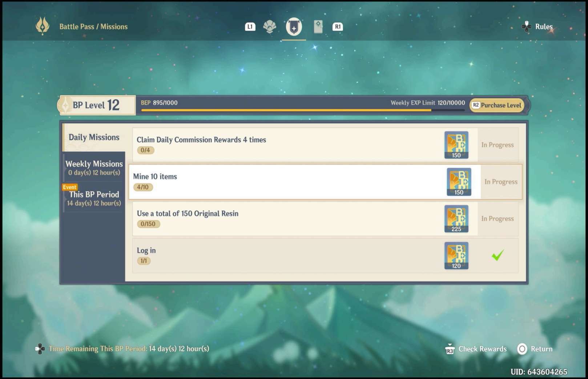The height and width of the screenshot is (379, 588).
Task: Click the Weekly EXP Limit 120/10000 text
Action: 428,103
